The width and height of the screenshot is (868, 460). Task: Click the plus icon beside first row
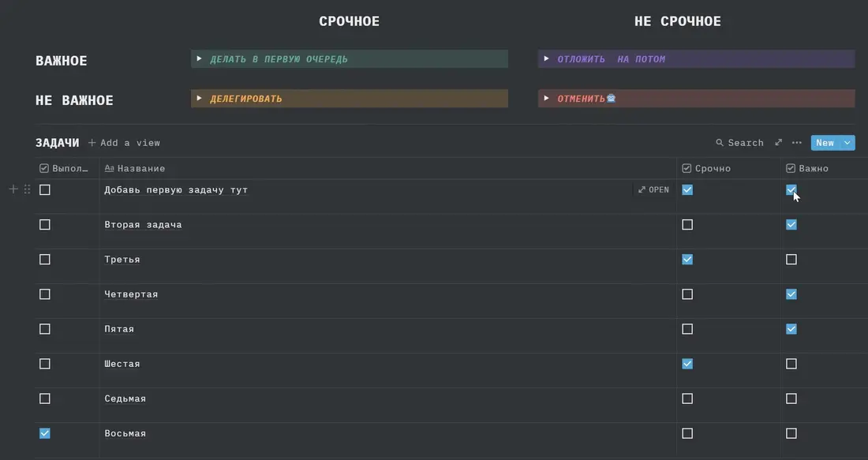click(x=14, y=189)
